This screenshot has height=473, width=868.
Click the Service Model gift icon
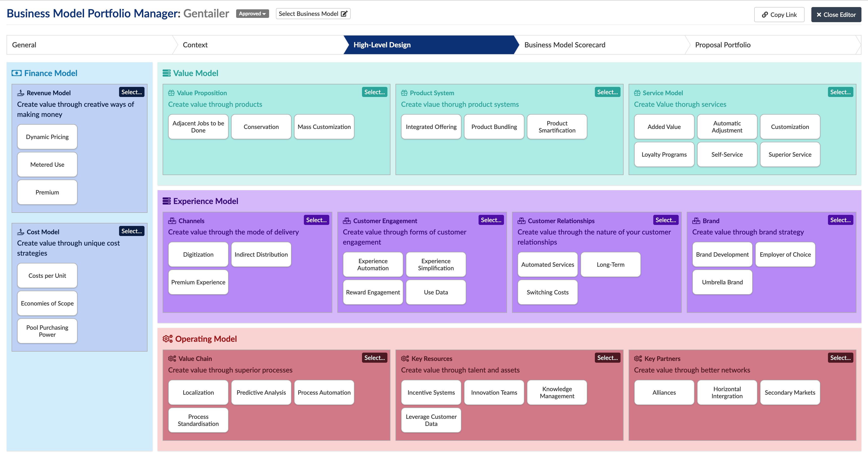click(x=637, y=93)
